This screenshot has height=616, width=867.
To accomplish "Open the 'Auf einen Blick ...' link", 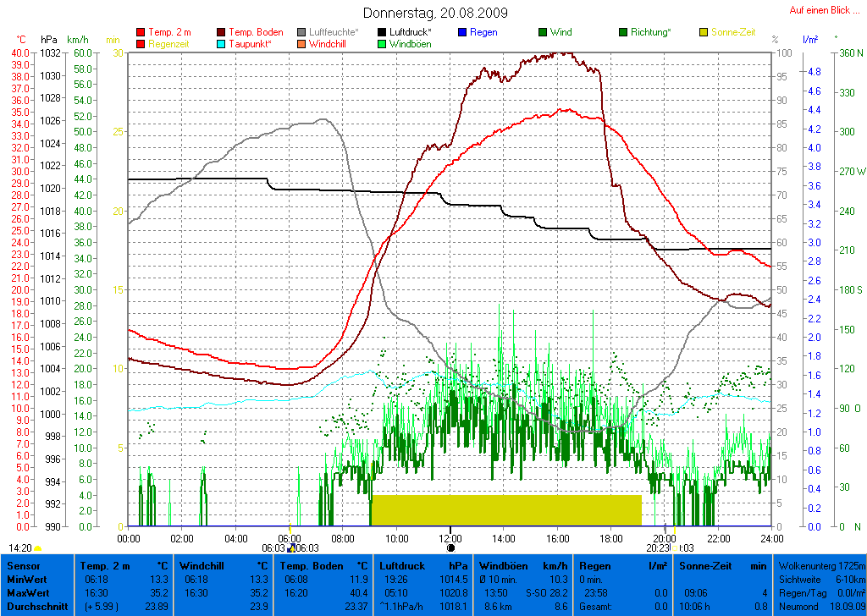I will (820, 10).
